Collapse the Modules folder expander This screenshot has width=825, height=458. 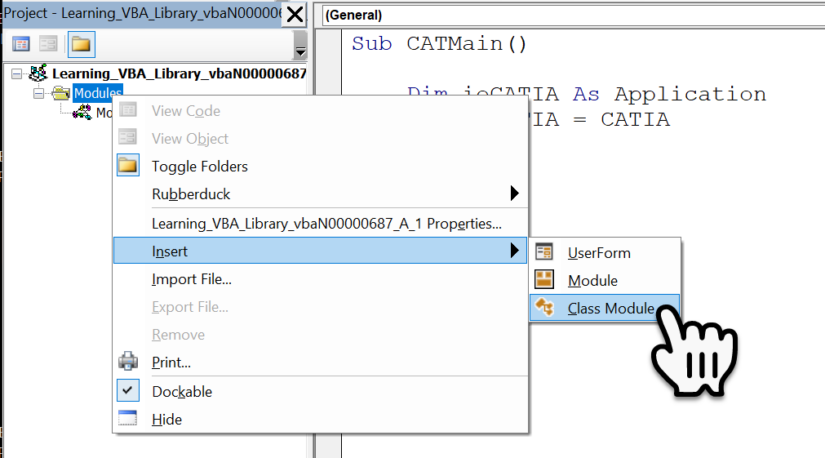(x=39, y=93)
